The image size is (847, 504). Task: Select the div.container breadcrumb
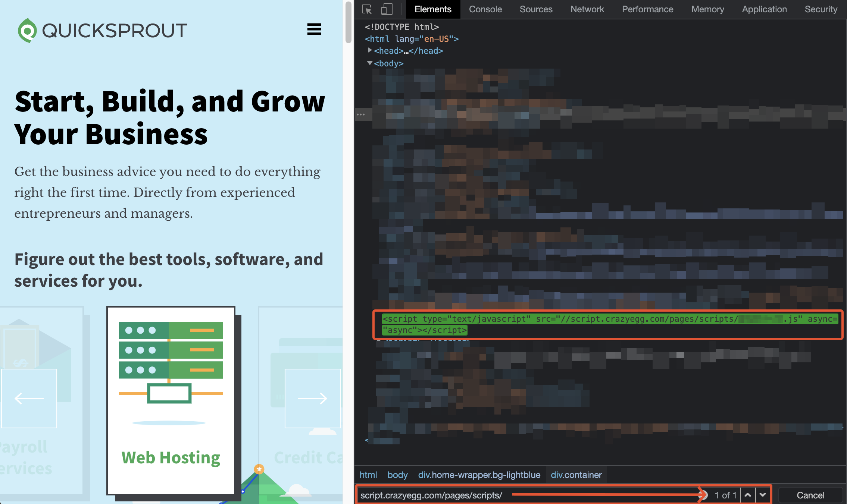click(576, 475)
